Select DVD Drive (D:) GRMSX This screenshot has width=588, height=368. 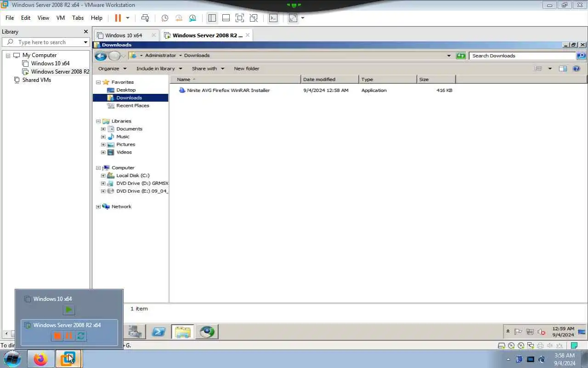[x=142, y=184]
